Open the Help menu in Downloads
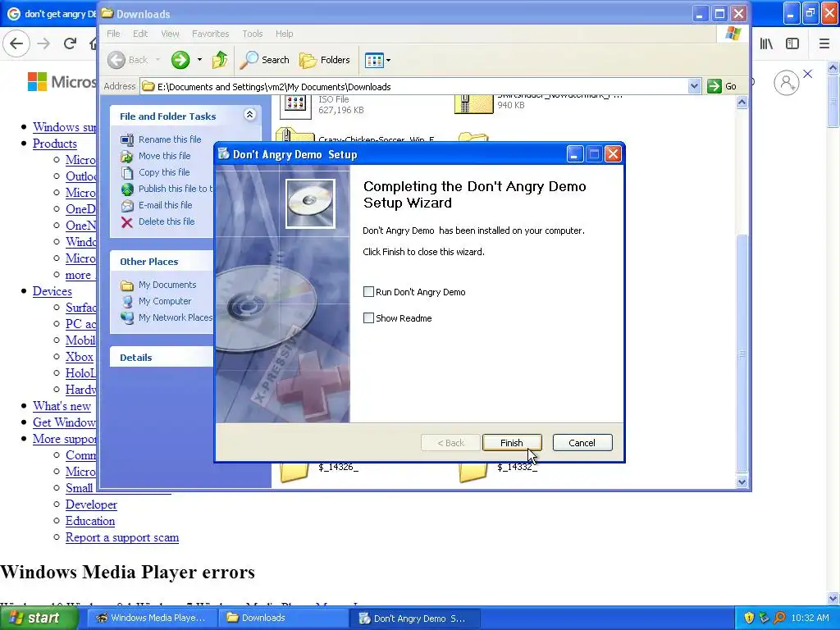Image resolution: width=840 pixels, height=630 pixels. (284, 34)
